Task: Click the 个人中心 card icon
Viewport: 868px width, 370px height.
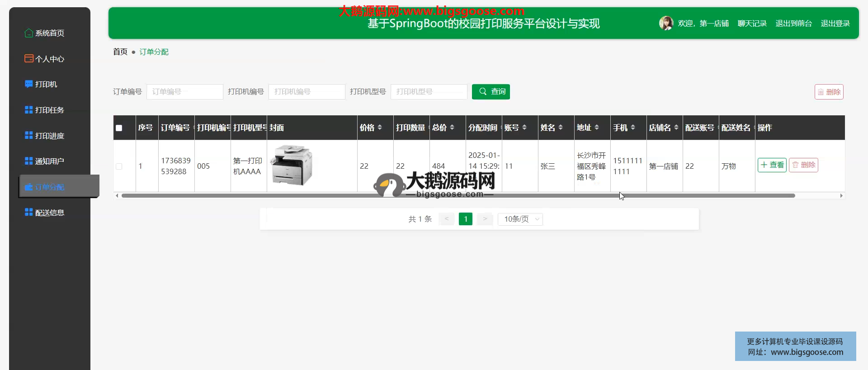Action: click(28, 59)
